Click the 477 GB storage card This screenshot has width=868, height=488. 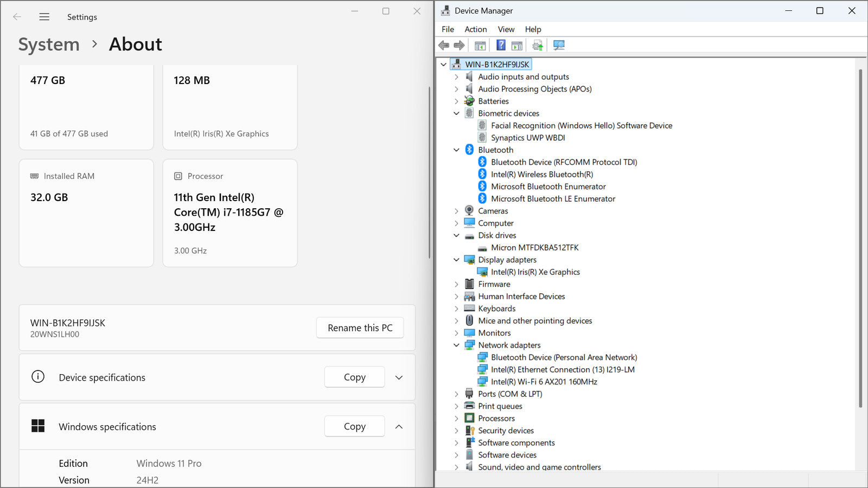click(x=86, y=107)
